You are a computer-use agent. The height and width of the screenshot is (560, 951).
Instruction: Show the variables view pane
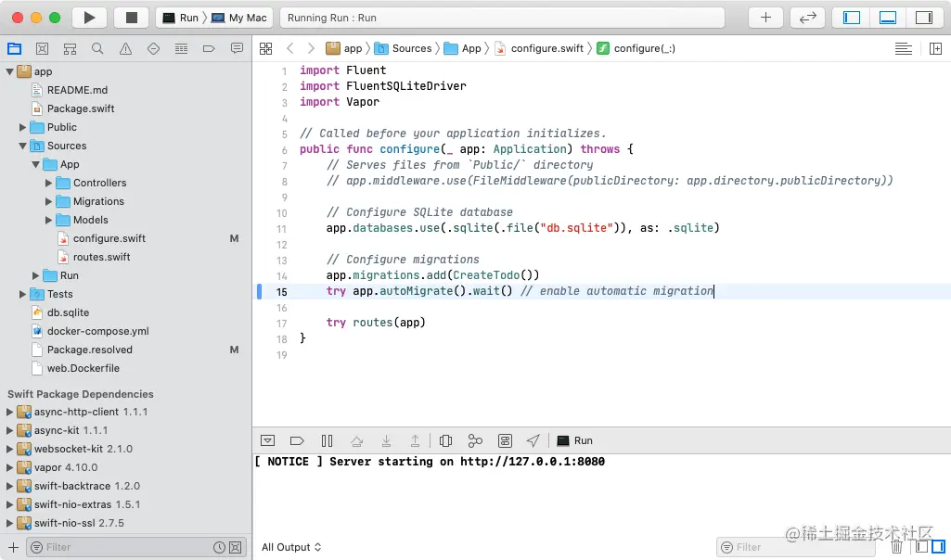[x=921, y=547]
